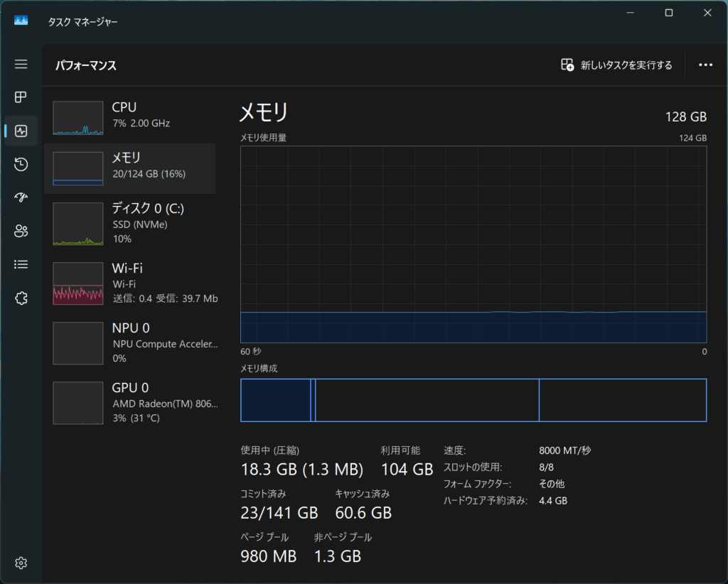Image resolution: width=728 pixels, height=584 pixels.
Task: Open the hamburger navigation menu
Action: [x=21, y=64]
